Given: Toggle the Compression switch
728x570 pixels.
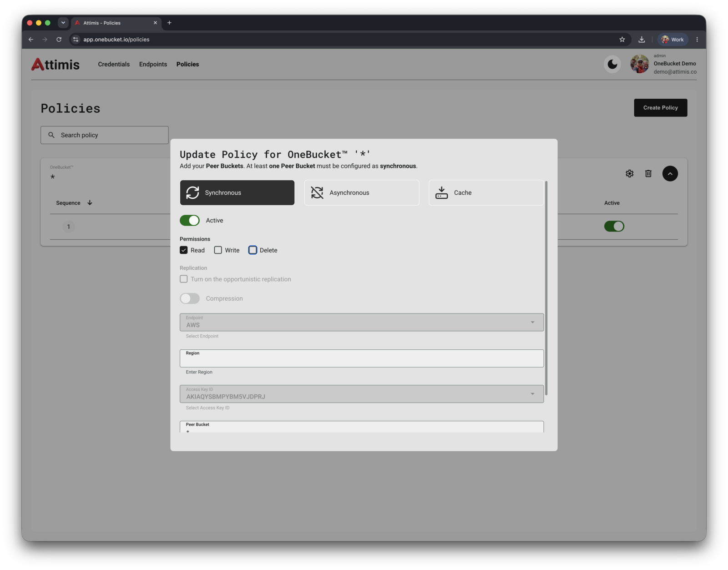Looking at the screenshot, I should (x=190, y=298).
